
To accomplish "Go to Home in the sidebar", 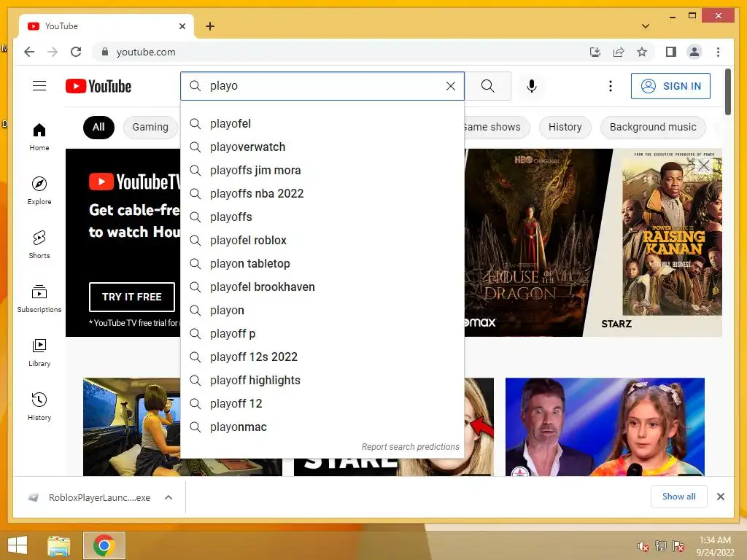I will [x=39, y=136].
